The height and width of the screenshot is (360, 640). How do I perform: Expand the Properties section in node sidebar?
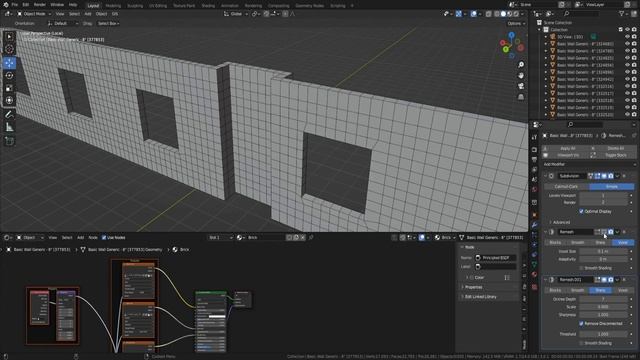tap(473, 287)
